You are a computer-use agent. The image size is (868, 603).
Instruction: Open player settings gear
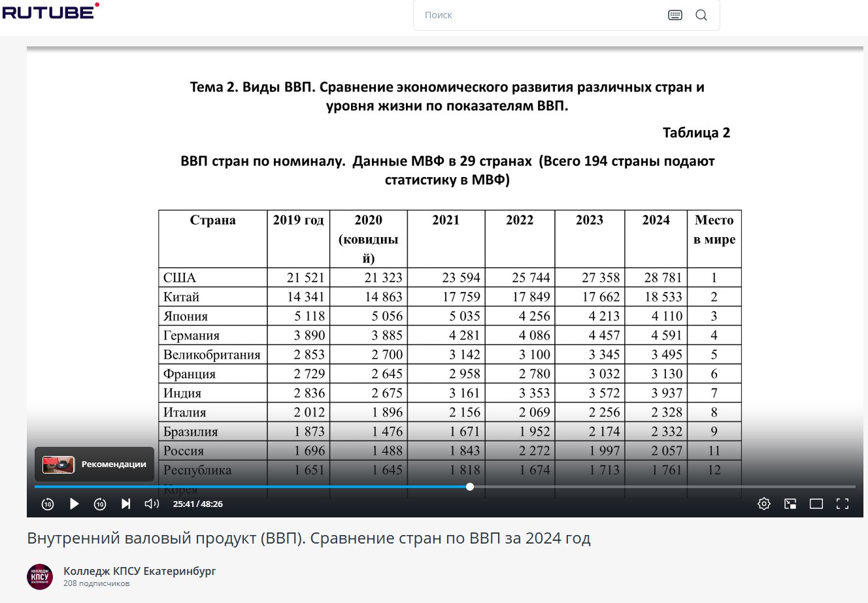[763, 504]
